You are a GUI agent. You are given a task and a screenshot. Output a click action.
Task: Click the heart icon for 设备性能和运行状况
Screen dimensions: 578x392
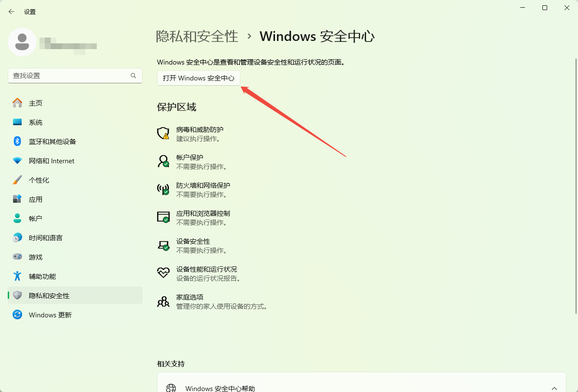click(164, 273)
